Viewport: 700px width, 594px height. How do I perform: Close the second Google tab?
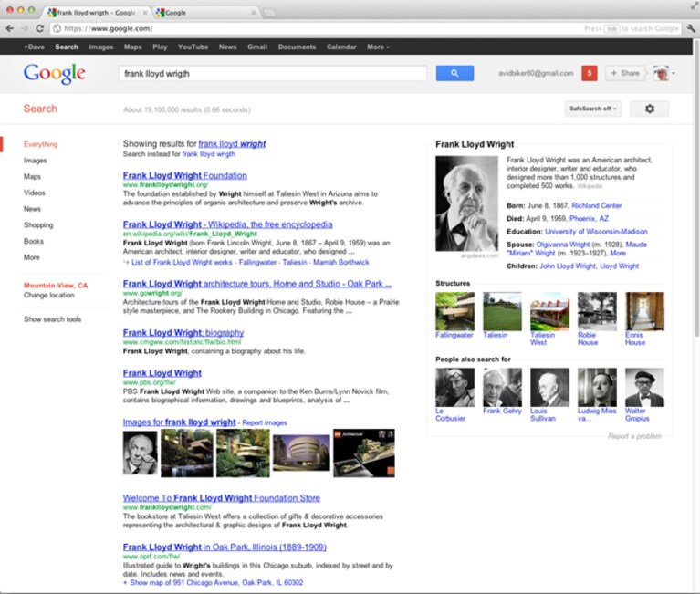pyautogui.click(x=253, y=13)
